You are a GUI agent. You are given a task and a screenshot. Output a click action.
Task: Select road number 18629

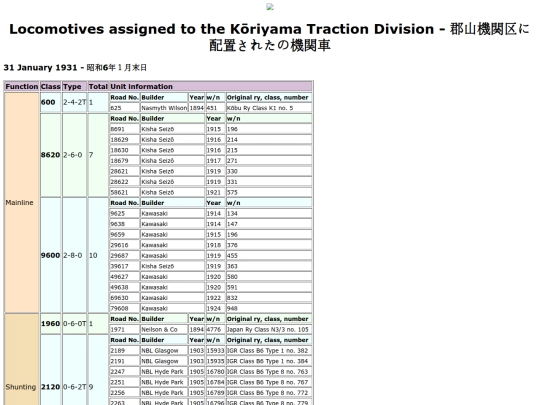point(125,139)
